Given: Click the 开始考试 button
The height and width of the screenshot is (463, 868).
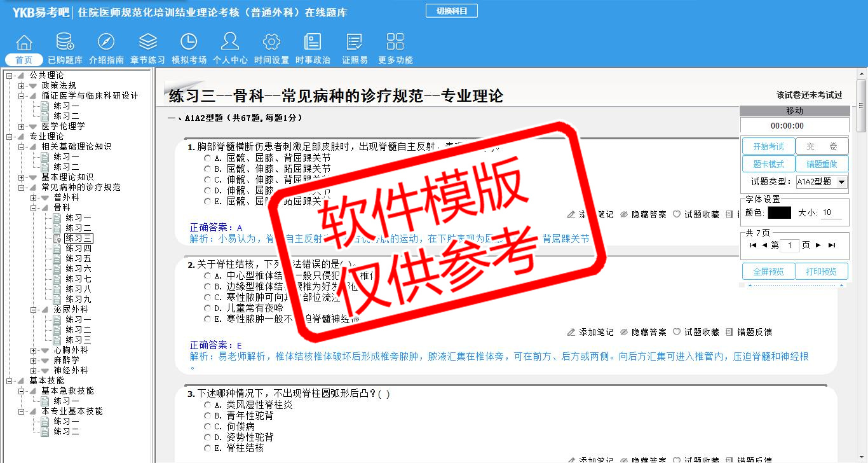Looking at the screenshot, I should coord(768,146).
